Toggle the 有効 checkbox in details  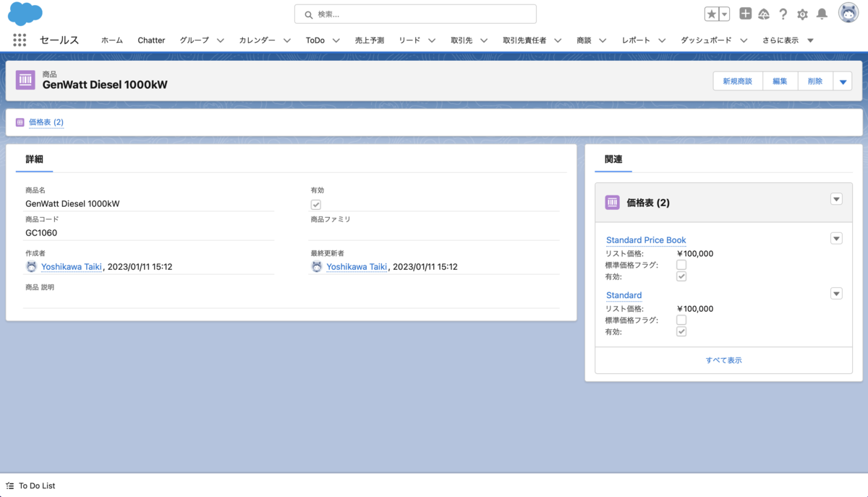click(x=316, y=205)
